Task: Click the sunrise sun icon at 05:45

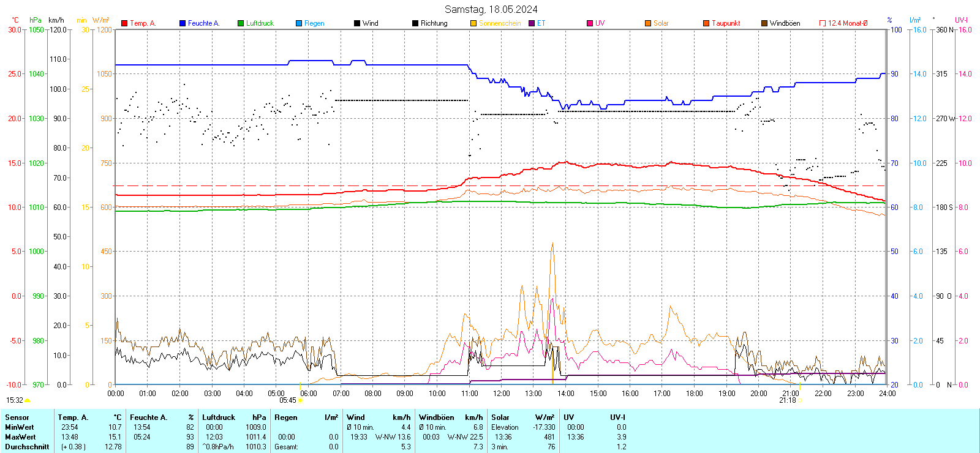Action: coord(300,400)
